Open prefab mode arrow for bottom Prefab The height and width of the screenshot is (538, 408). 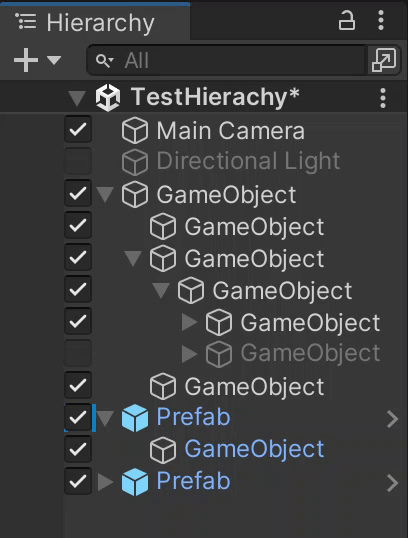[x=392, y=483]
